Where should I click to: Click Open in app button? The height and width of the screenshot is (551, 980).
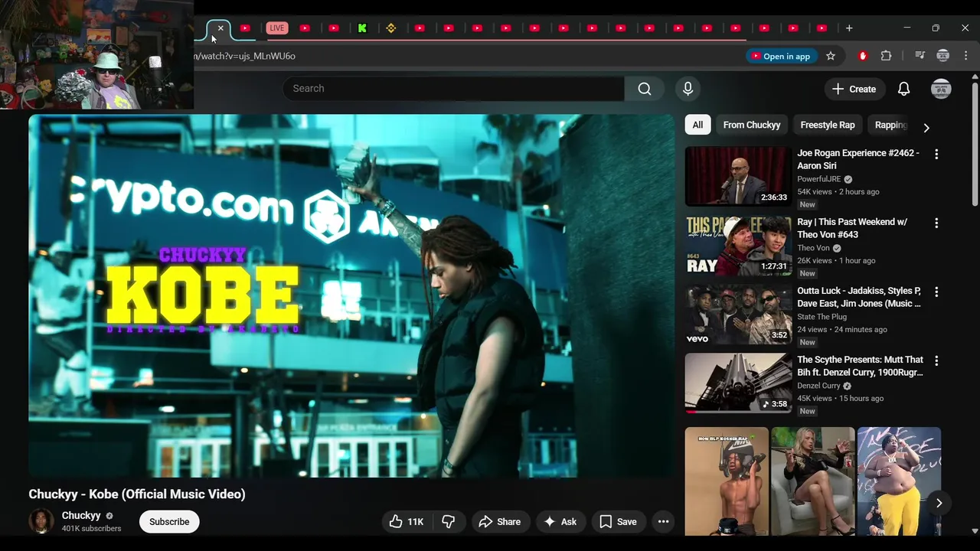point(780,56)
